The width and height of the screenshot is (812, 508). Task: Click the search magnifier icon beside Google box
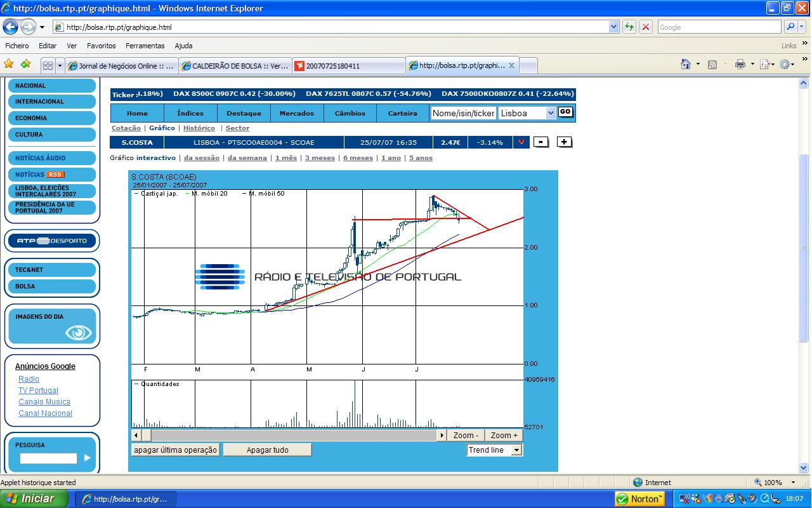[790, 27]
